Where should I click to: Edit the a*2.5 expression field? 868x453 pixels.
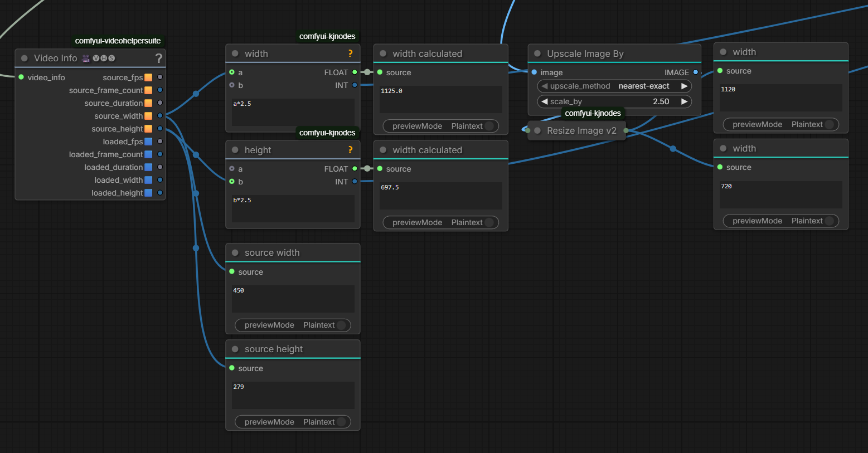tap(293, 114)
